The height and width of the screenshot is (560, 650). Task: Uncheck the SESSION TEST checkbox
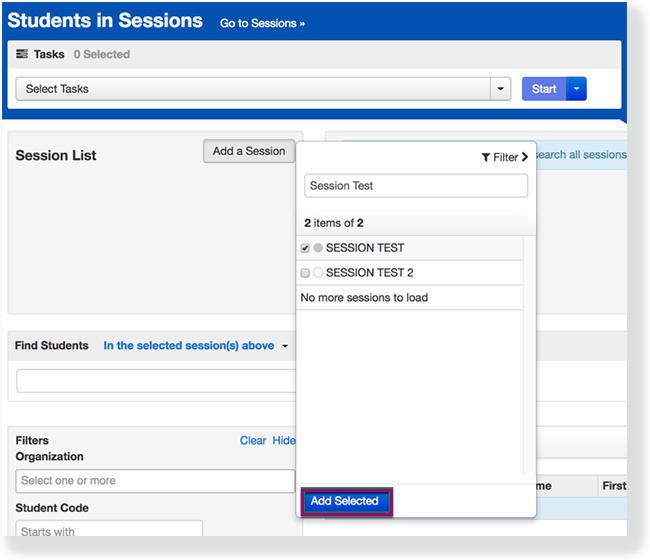click(x=306, y=248)
